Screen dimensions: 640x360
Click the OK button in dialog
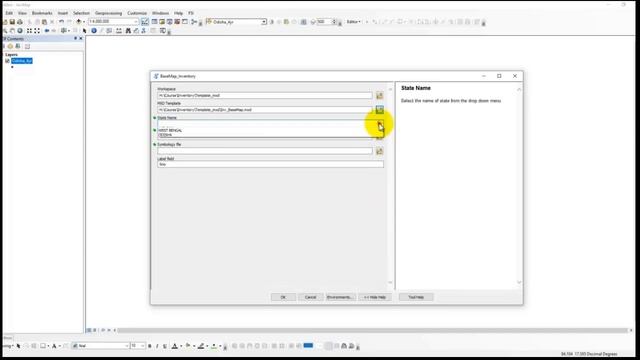point(283,297)
